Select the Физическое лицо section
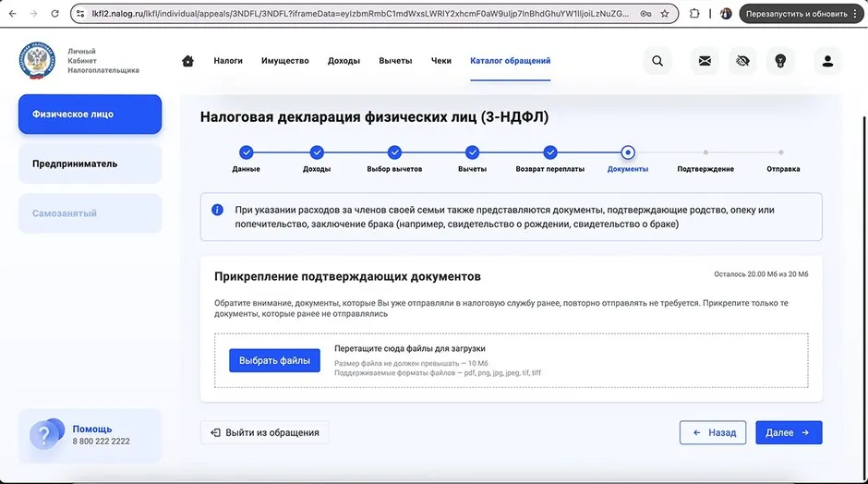Viewport: 868px width, 484px height. click(90, 115)
